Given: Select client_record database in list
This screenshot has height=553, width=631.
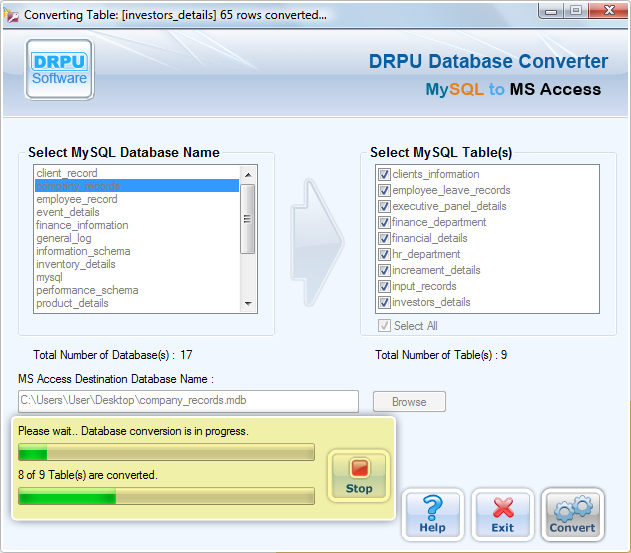Looking at the screenshot, I should coord(137,173).
